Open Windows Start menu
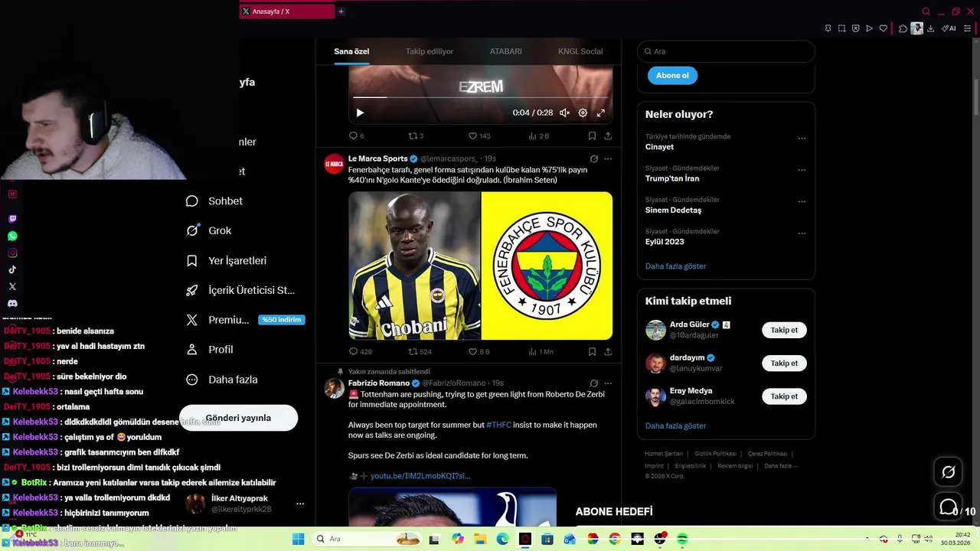The height and width of the screenshot is (551, 980). (x=298, y=539)
